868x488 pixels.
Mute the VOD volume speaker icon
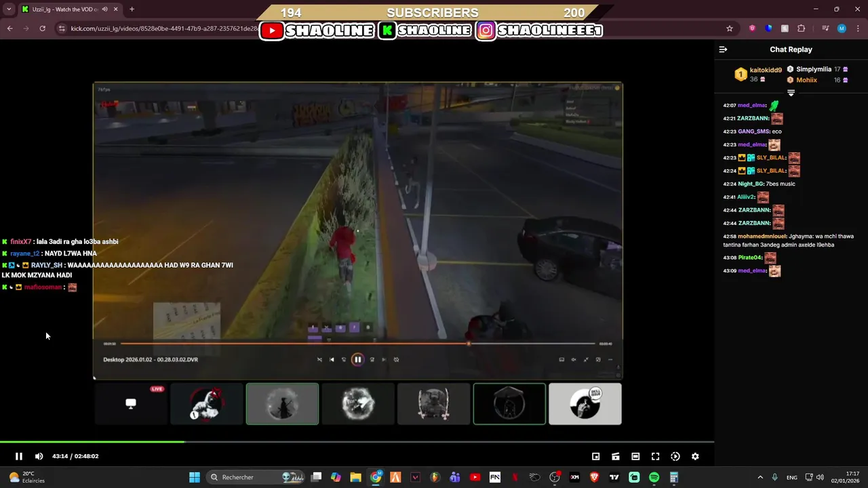pos(39,456)
